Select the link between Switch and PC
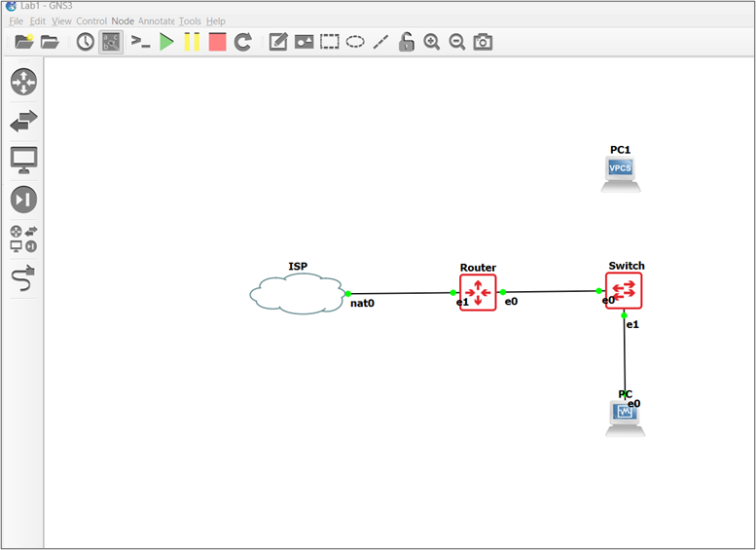The height and width of the screenshot is (550, 756). (x=625, y=355)
